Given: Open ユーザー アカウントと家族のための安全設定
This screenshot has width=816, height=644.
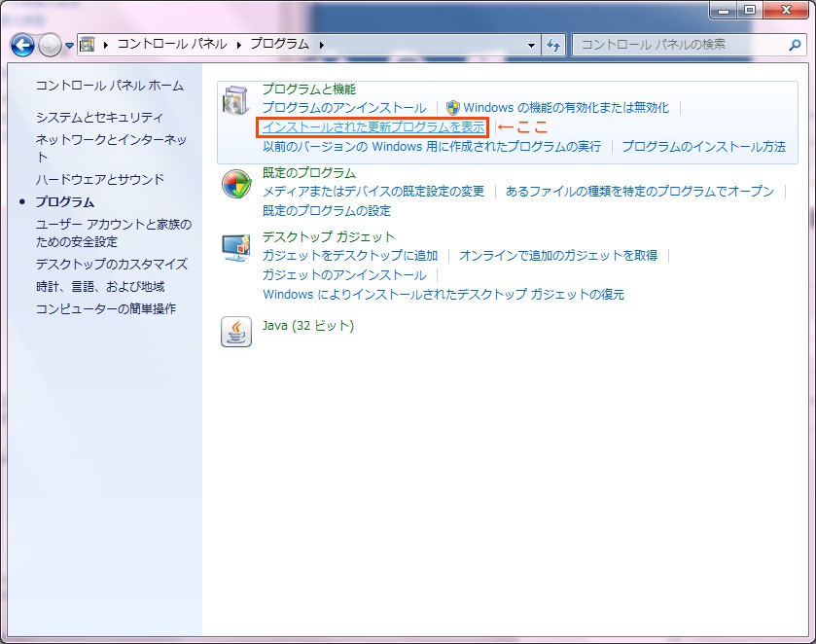Looking at the screenshot, I should click(x=114, y=233).
